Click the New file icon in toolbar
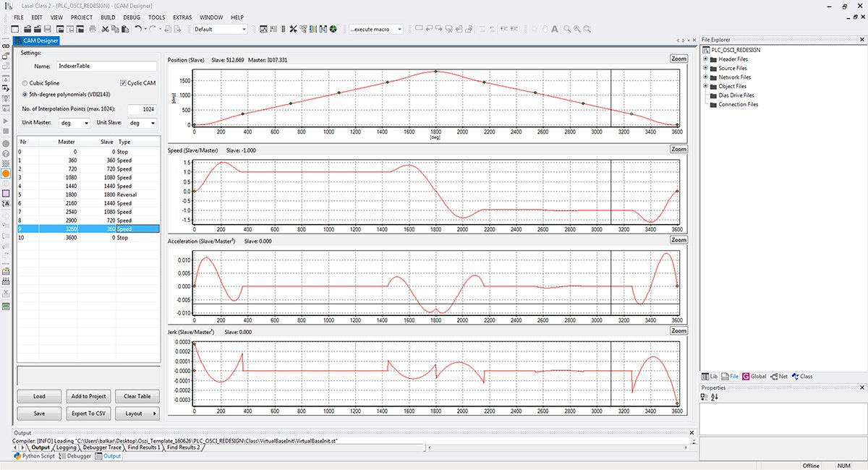 pos(15,29)
